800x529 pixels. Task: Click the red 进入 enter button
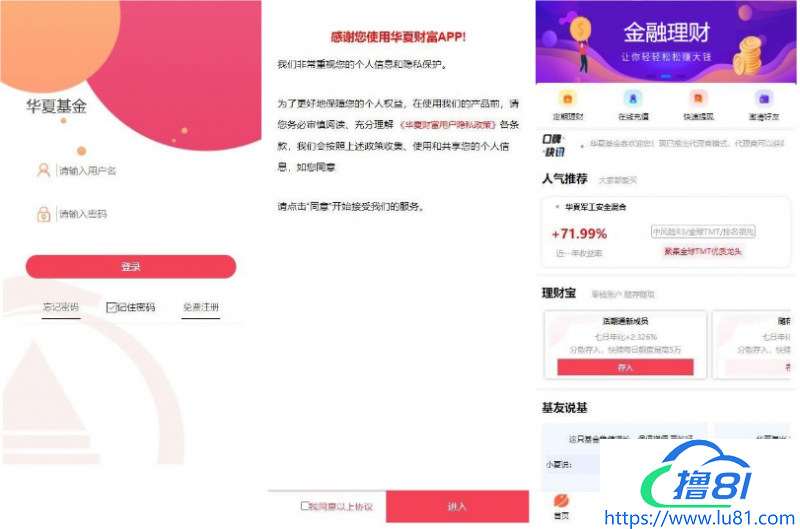point(457,507)
